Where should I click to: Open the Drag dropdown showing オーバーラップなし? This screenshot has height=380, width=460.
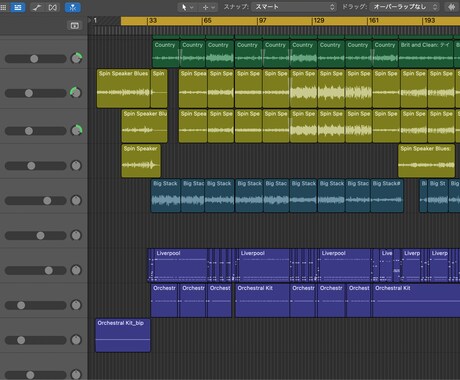[404, 7]
